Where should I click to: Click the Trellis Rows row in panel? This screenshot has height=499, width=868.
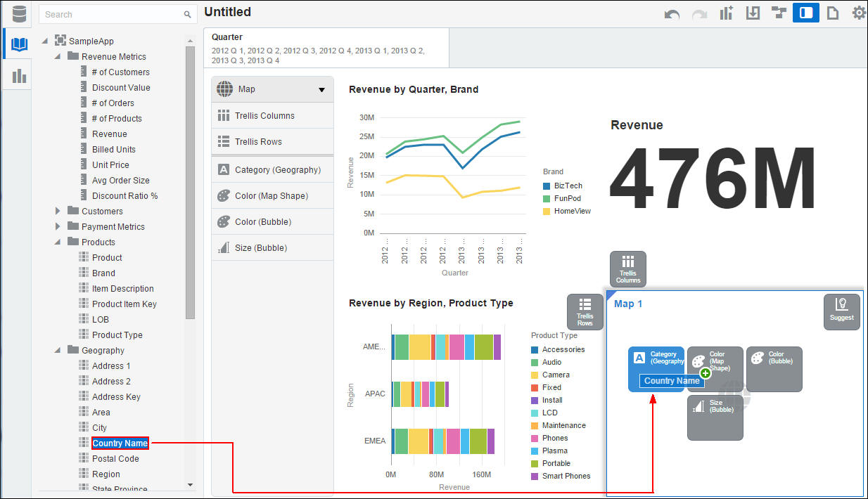(273, 141)
